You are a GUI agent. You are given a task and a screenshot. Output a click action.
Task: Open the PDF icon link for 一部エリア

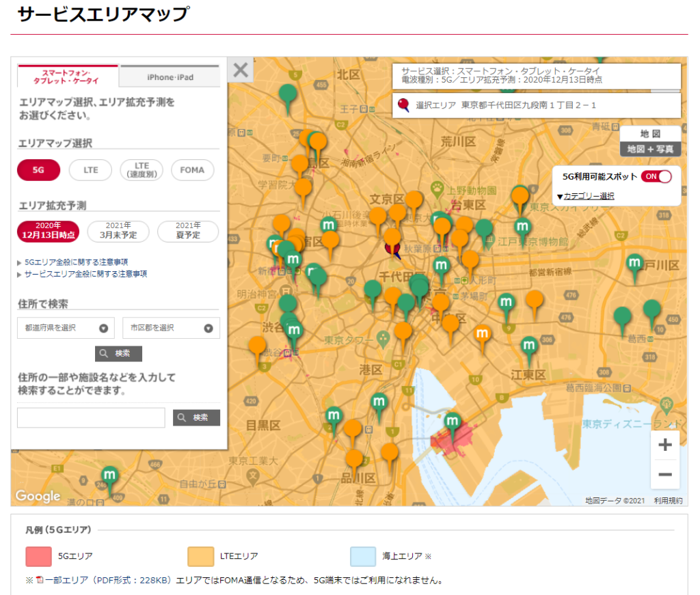(40, 580)
